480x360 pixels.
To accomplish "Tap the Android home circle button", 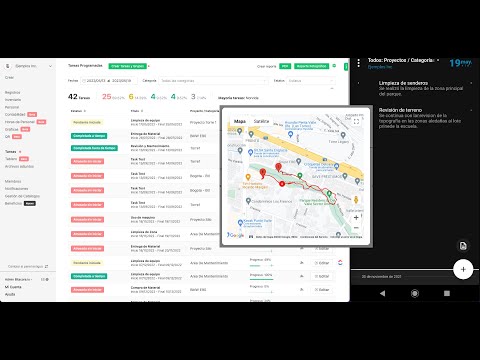I will pyautogui.click(x=415, y=293).
